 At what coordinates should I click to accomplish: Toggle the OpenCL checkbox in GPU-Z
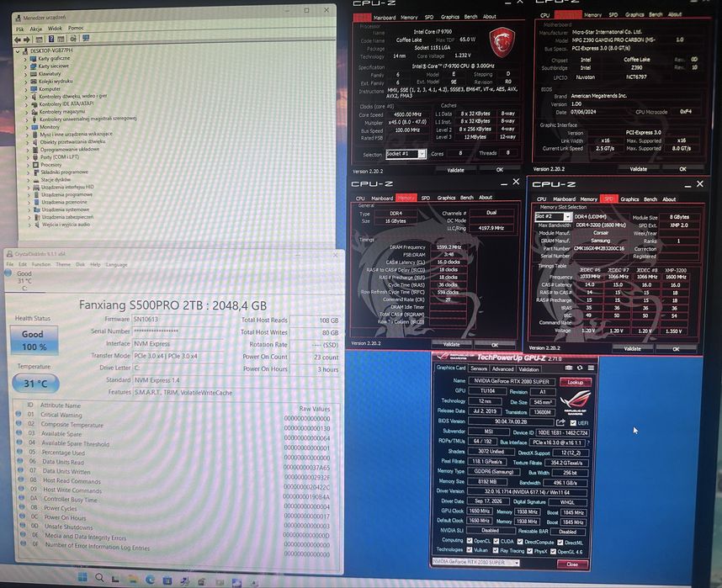click(470, 541)
